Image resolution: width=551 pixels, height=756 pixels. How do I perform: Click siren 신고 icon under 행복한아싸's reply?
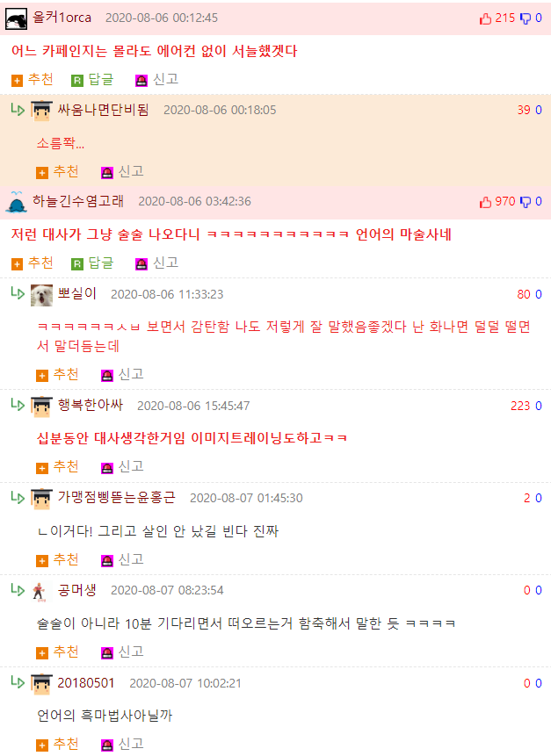pos(107,467)
